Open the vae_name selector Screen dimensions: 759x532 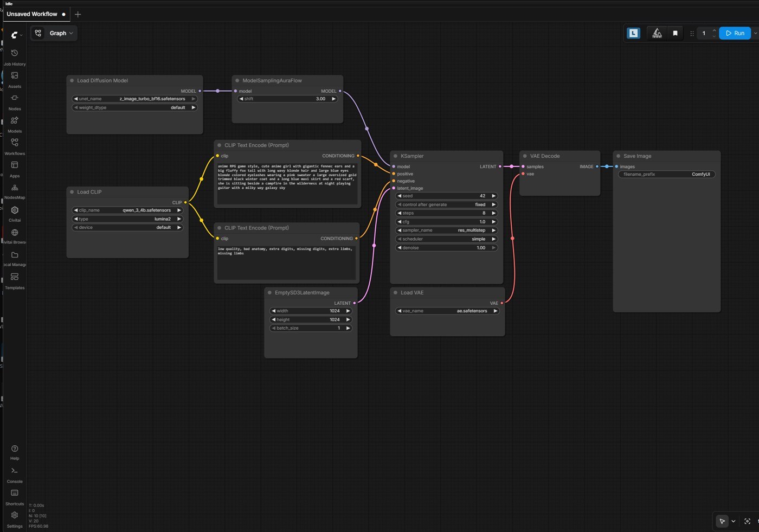(447, 311)
